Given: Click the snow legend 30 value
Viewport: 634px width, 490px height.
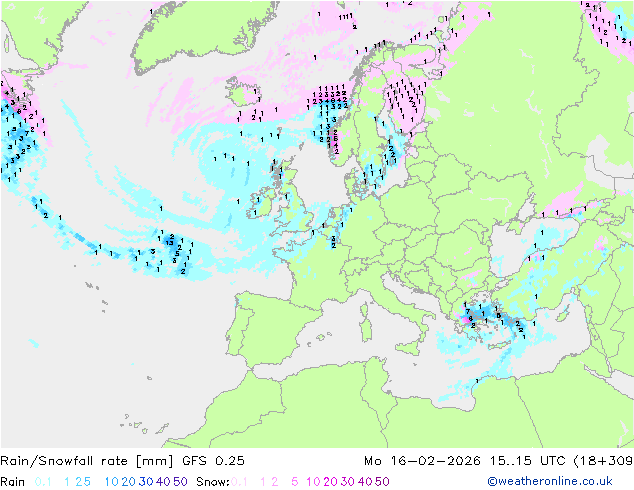Looking at the screenshot, I should point(348,482).
